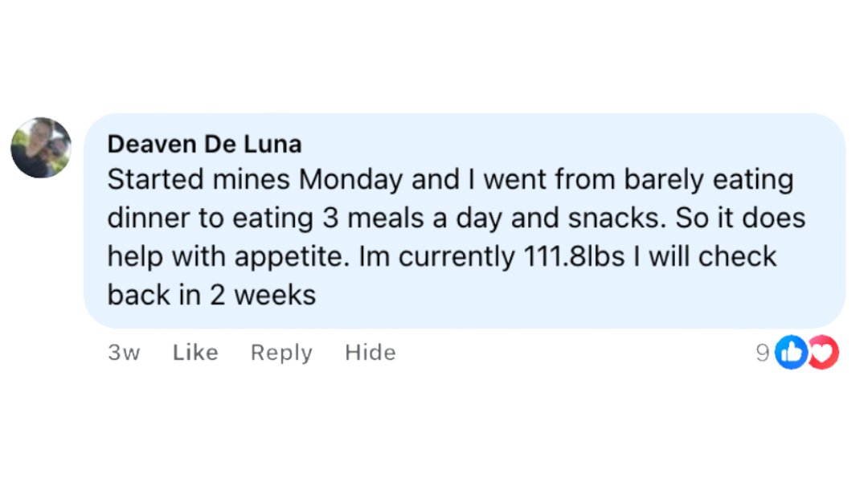Click the 3w timestamp to open the comment

click(125, 353)
